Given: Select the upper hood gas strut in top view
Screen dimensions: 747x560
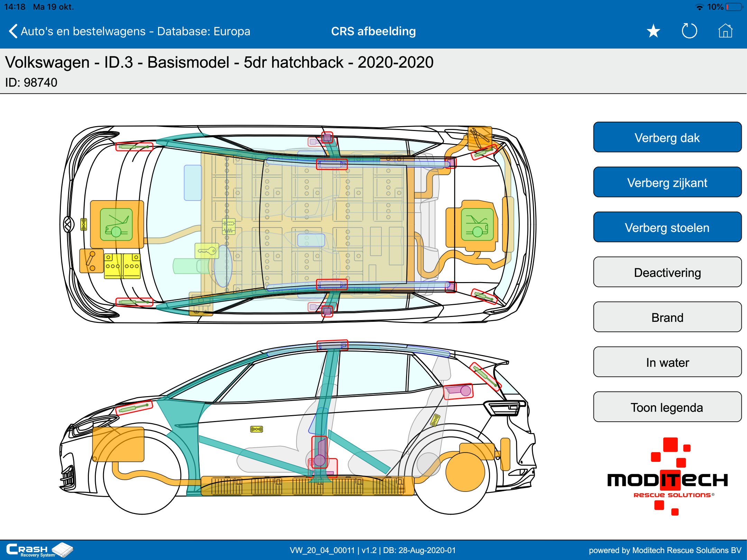Looking at the screenshot, I should (134, 147).
